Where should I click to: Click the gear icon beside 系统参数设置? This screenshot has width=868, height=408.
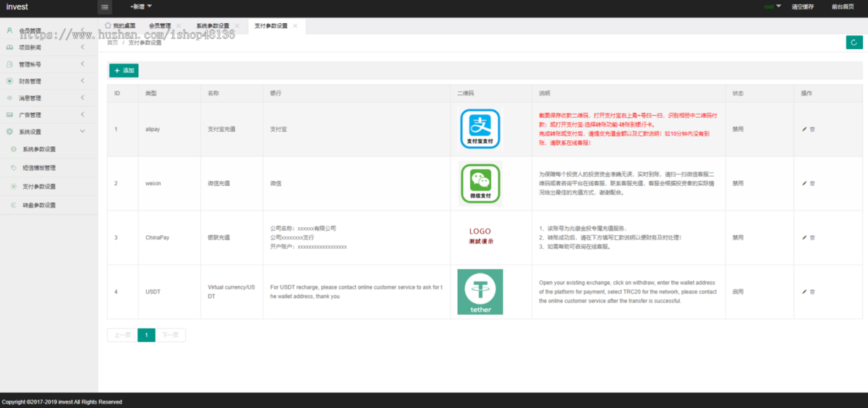(x=14, y=149)
